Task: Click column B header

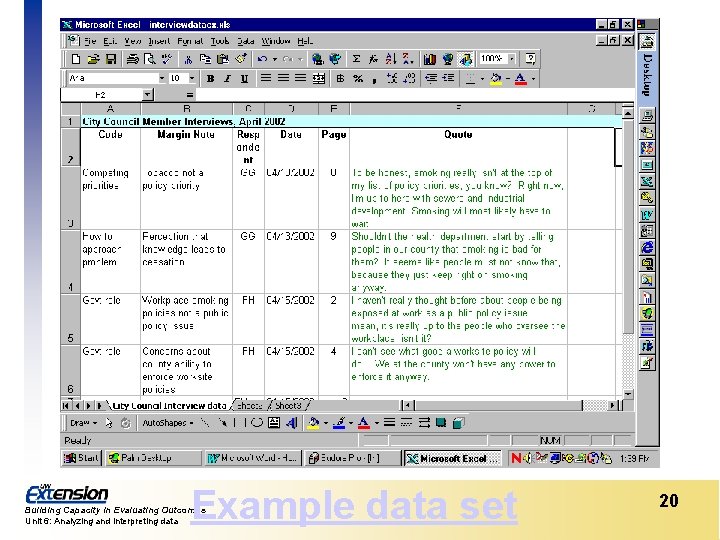Action: (x=187, y=109)
